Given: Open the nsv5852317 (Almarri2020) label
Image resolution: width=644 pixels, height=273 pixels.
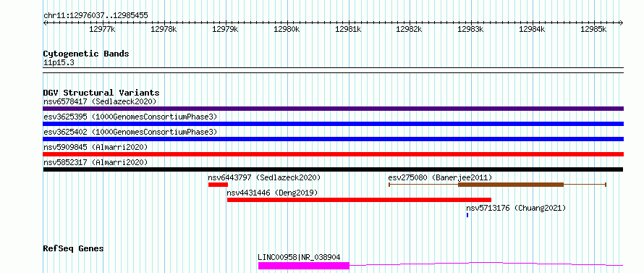Looking at the screenshot, I should (96, 162).
